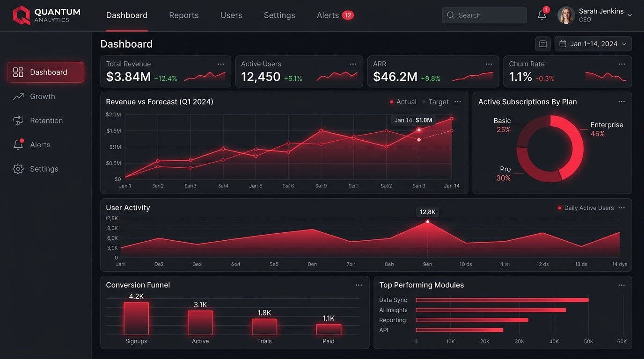Open the Top Performing Modules options menu
The image size is (644, 359).
622,285
